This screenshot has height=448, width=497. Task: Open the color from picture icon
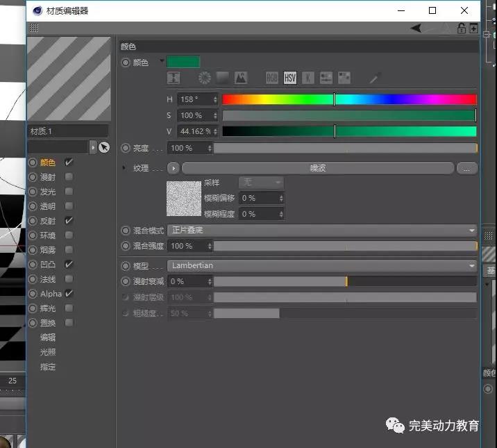click(240, 78)
